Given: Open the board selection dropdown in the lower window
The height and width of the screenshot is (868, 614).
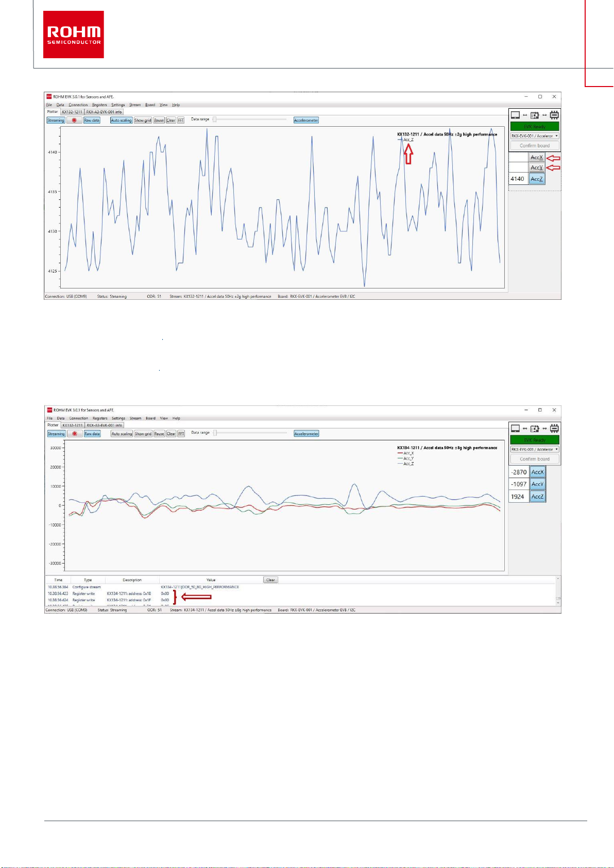Looking at the screenshot, I should [535, 449].
